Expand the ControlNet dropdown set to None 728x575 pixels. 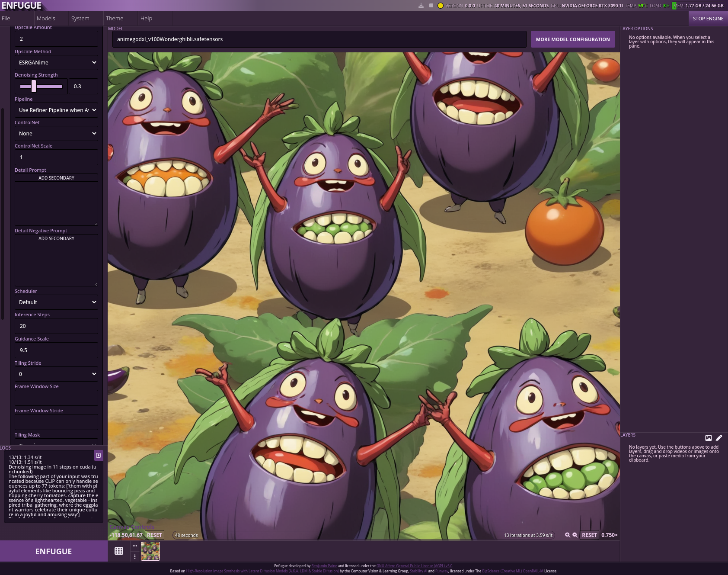pos(56,133)
